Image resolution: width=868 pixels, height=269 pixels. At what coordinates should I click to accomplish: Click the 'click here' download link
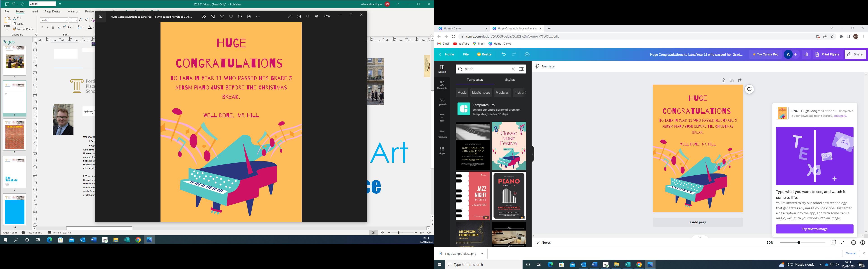(840, 116)
